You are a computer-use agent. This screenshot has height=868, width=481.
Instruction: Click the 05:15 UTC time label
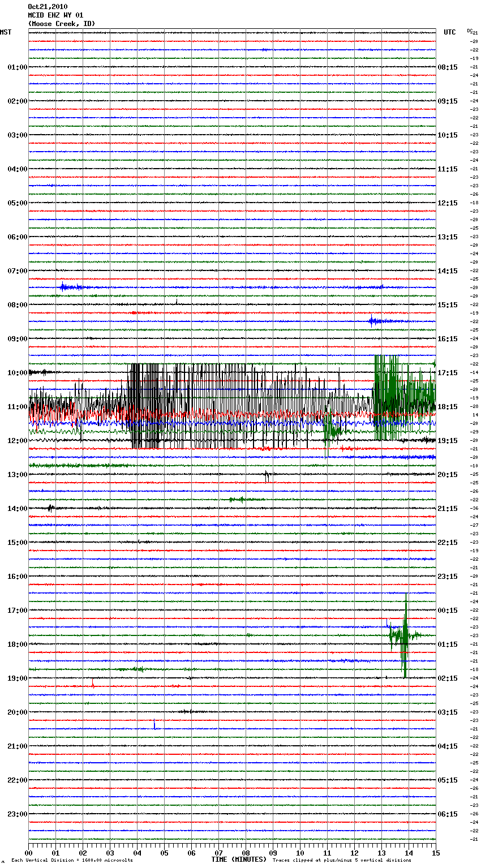[x=448, y=780]
